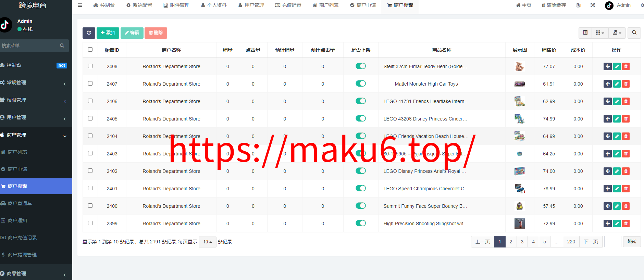Open the page size 10 dropdown
The width and height of the screenshot is (644, 280).
tap(207, 242)
